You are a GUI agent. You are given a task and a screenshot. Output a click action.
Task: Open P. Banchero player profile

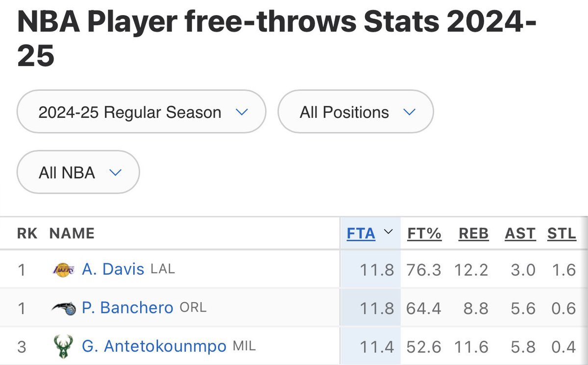pos(127,308)
